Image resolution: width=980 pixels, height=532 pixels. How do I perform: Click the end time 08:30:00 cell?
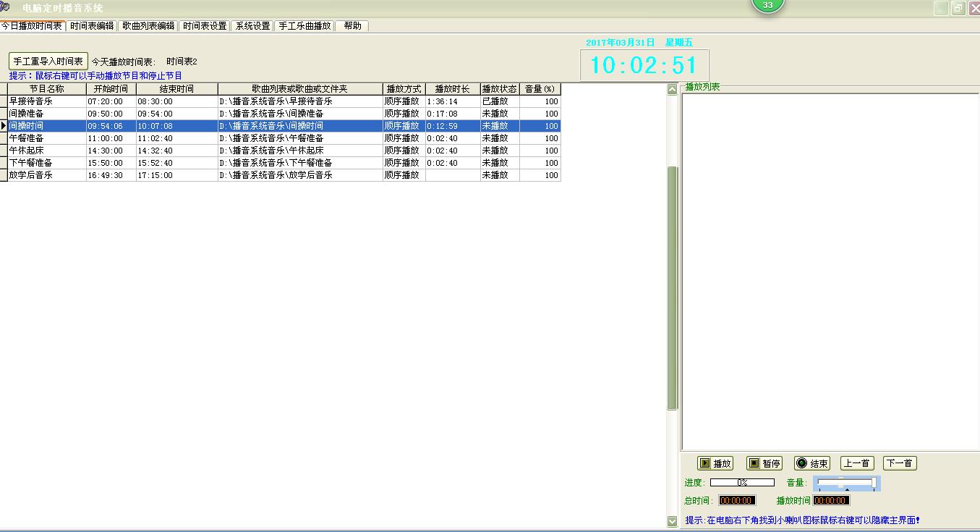point(177,101)
